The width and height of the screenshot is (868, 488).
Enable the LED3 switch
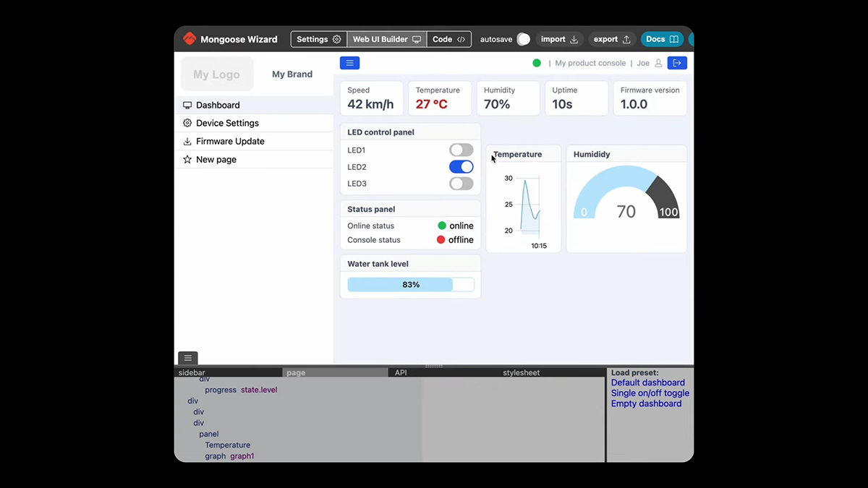tap(461, 184)
